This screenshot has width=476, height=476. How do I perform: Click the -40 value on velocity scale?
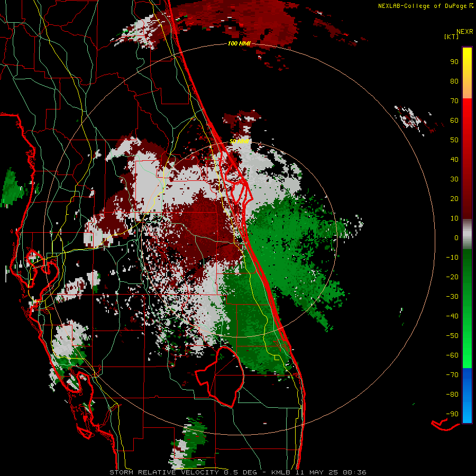pyautogui.click(x=452, y=316)
